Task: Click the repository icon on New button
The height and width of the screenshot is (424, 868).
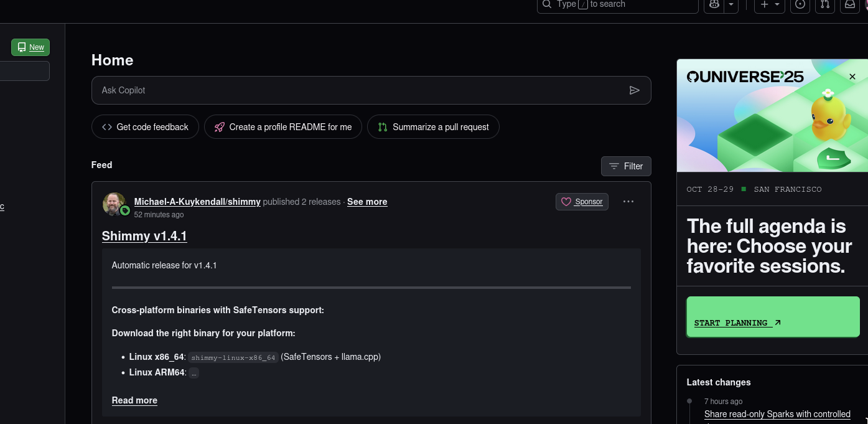Action: click(x=22, y=47)
